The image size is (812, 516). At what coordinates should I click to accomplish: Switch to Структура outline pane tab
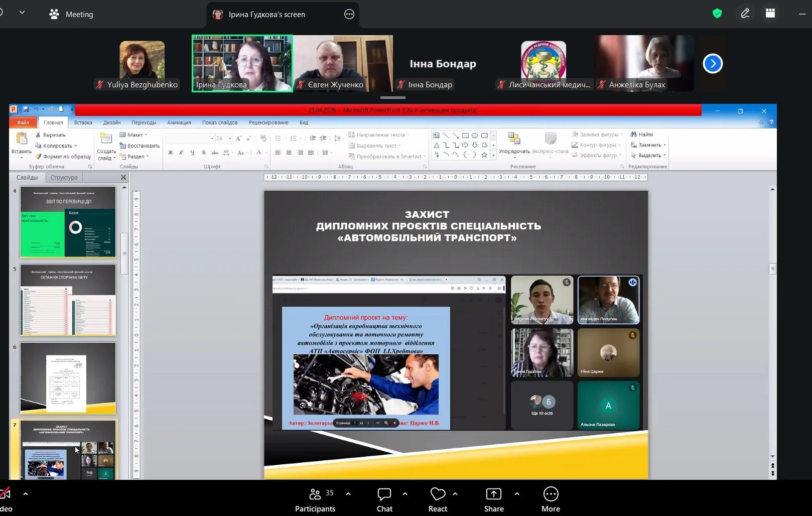(x=64, y=177)
